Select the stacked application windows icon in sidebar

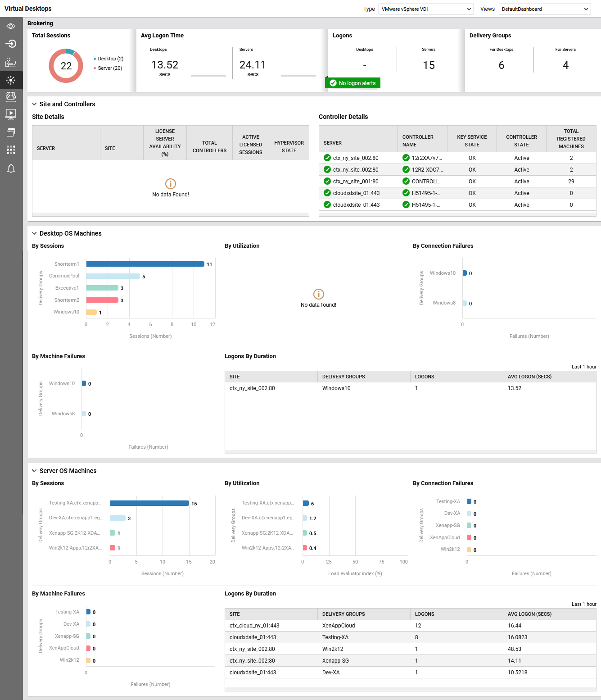click(11, 132)
